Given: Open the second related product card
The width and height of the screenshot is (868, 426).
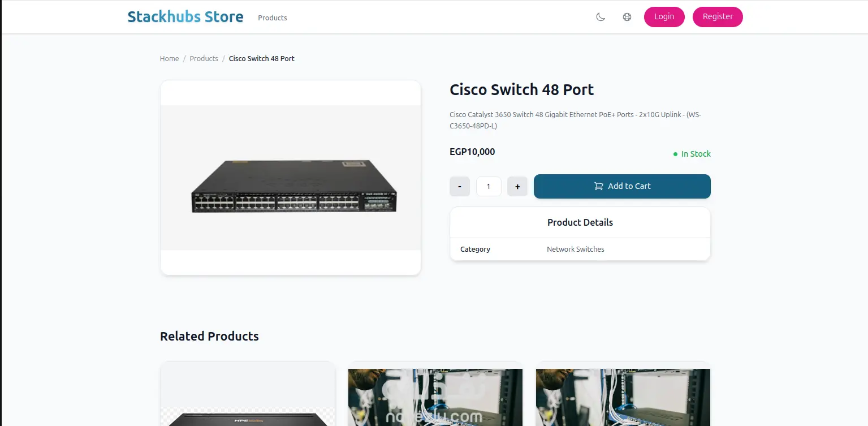Looking at the screenshot, I should [x=435, y=396].
